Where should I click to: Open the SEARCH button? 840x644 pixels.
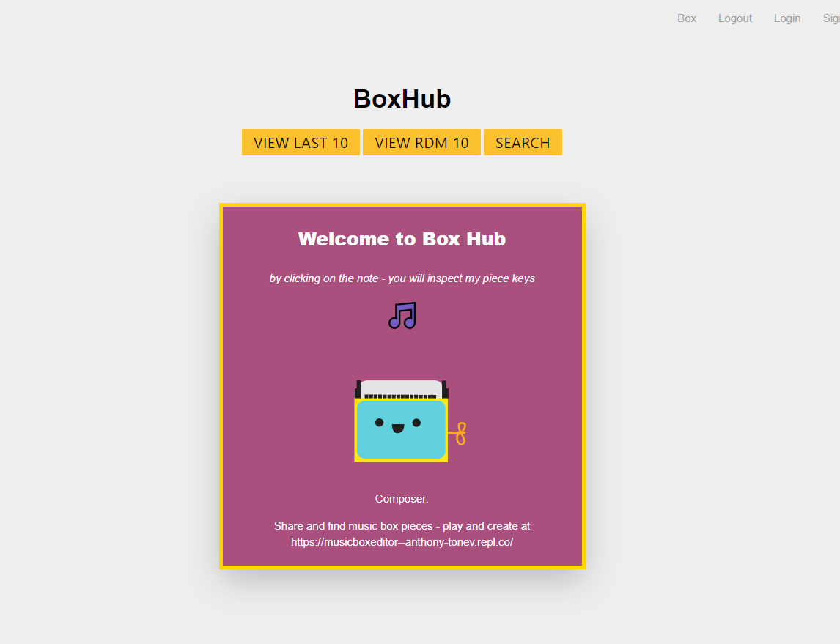click(523, 142)
